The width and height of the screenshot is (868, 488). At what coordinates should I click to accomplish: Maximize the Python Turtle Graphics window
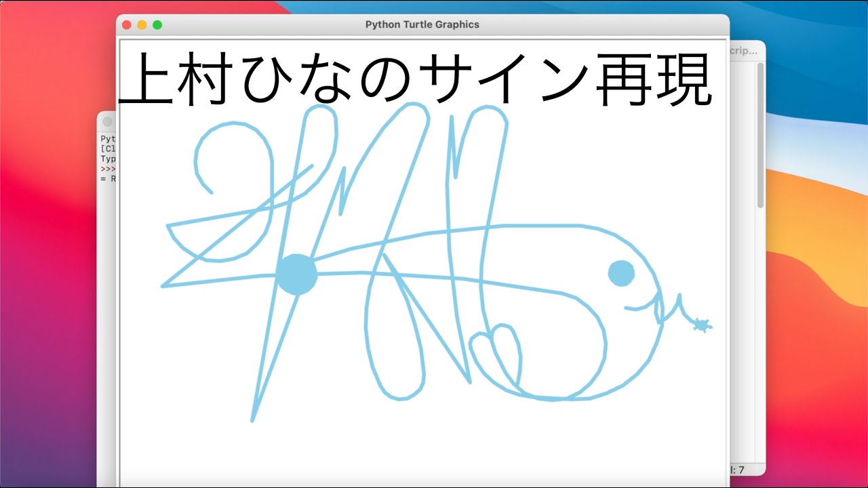(157, 25)
